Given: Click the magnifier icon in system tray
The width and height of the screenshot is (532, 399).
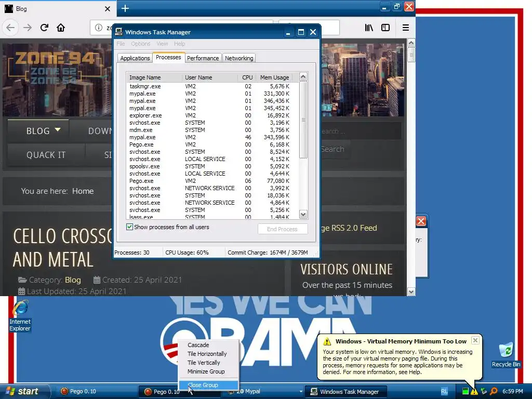Looking at the screenshot, I should [494, 391].
